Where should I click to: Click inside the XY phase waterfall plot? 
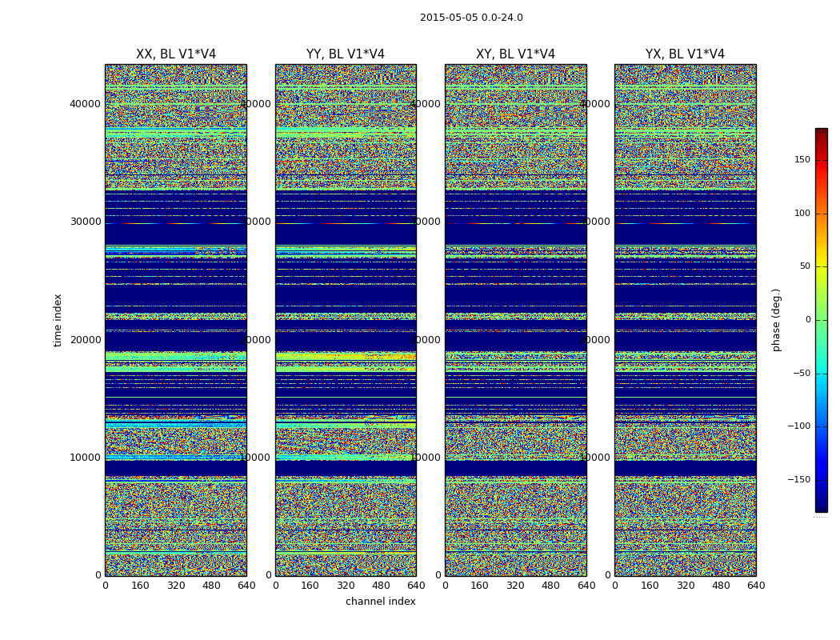(515, 320)
